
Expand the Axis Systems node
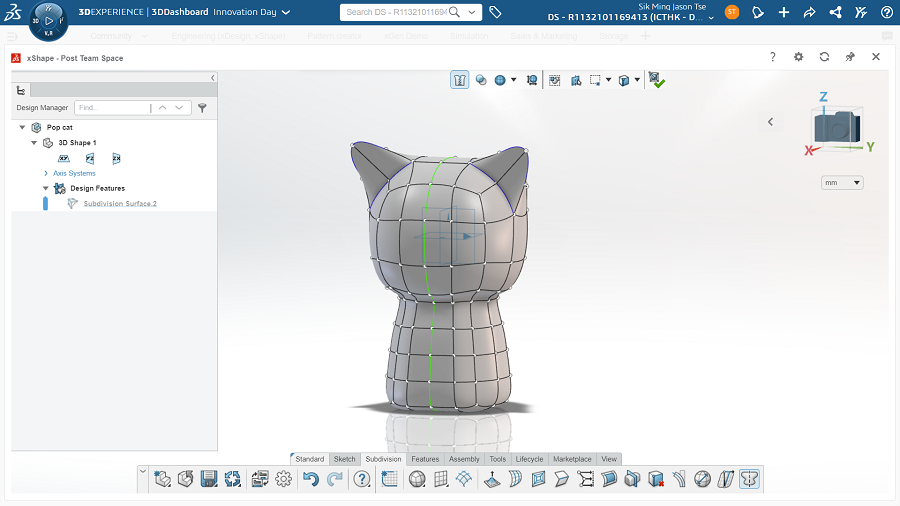click(46, 173)
